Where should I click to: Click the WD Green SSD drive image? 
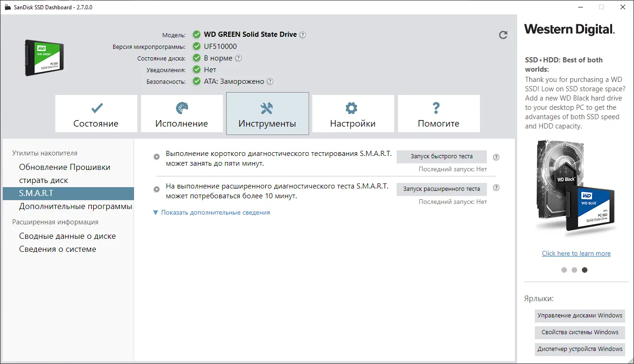point(44,58)
